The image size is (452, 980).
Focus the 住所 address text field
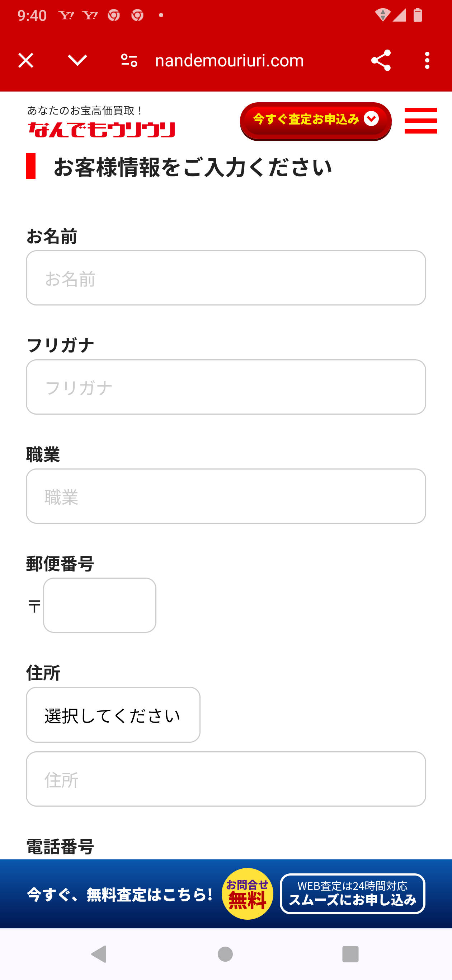click(x=226, y=779)
